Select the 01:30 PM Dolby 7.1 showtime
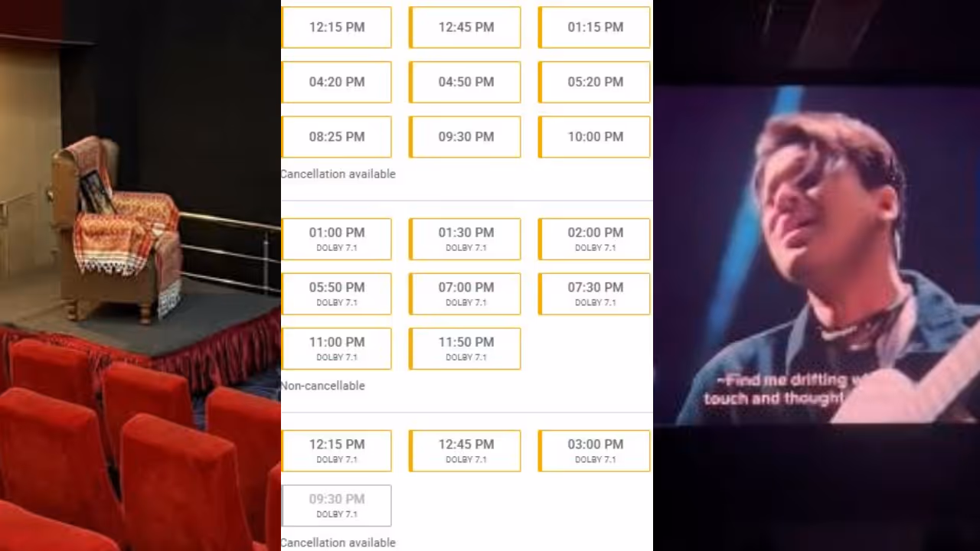 pyautogui.click(x=465, y=239)
